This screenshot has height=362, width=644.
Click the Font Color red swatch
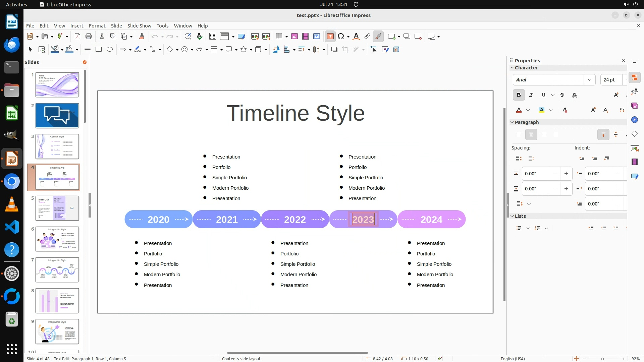[x=519, y=110]
